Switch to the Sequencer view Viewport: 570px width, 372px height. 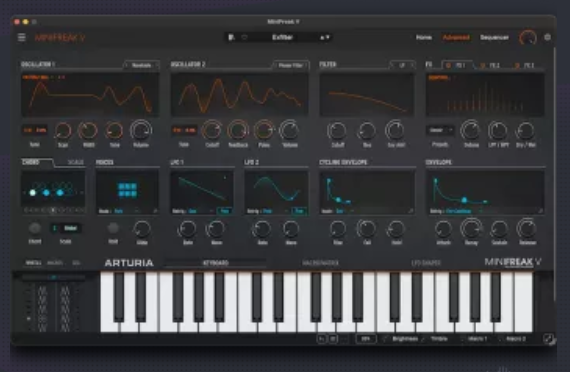[x=494, y=37]
